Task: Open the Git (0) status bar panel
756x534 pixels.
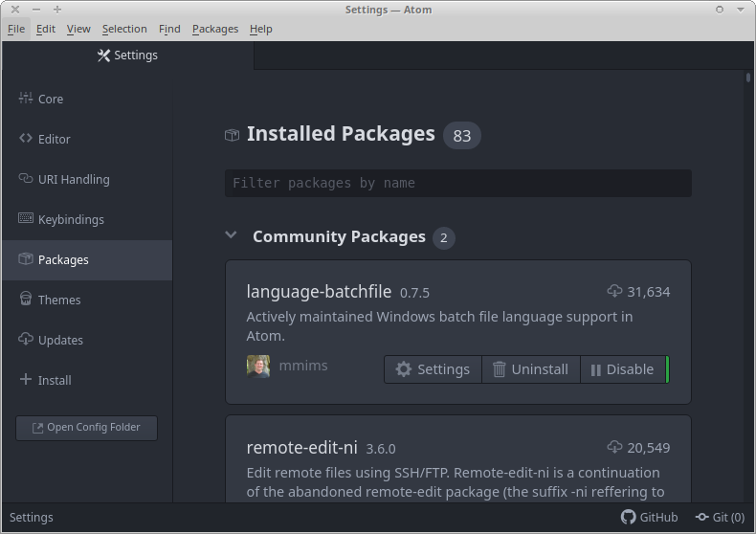Action: click(721, 517)
